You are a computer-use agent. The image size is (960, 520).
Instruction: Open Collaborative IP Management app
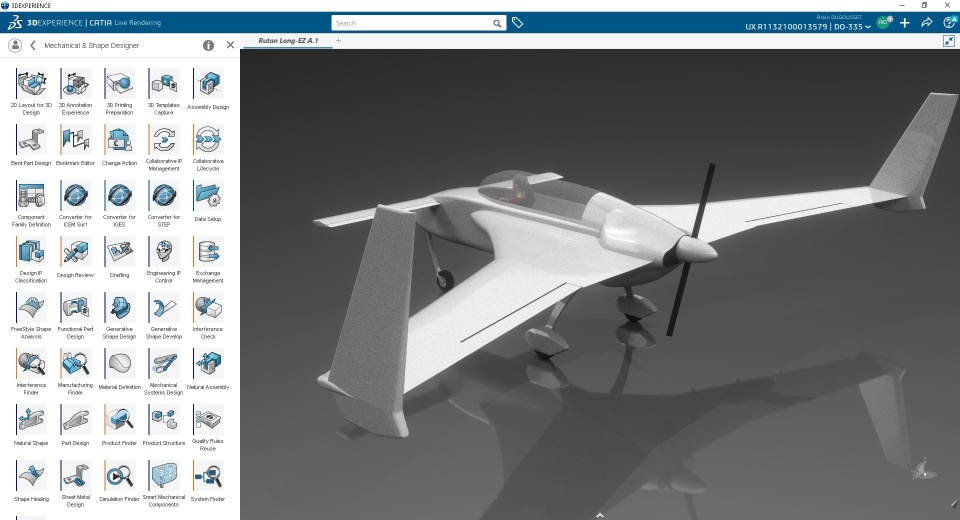coord(163,140)
